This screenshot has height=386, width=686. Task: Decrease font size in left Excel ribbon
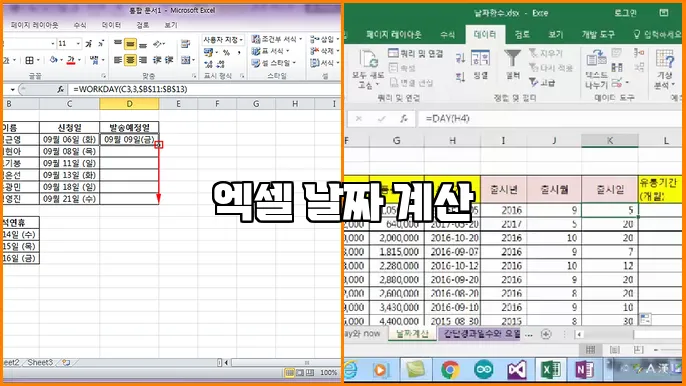tap(101, 44)
